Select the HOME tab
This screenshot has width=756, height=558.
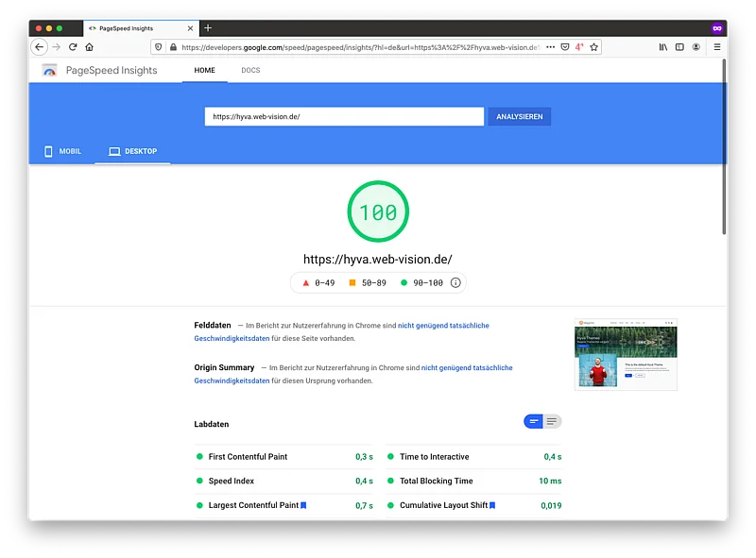(204, 71)
